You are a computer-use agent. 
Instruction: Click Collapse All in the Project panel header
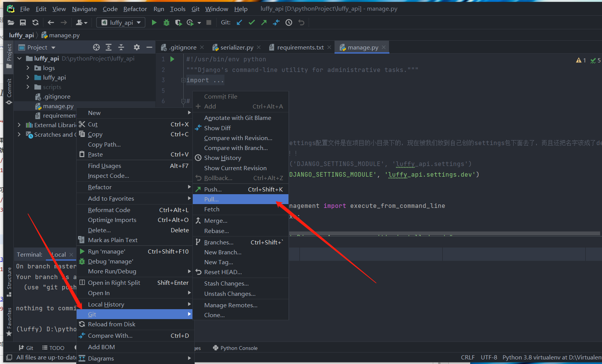(121, 47)
